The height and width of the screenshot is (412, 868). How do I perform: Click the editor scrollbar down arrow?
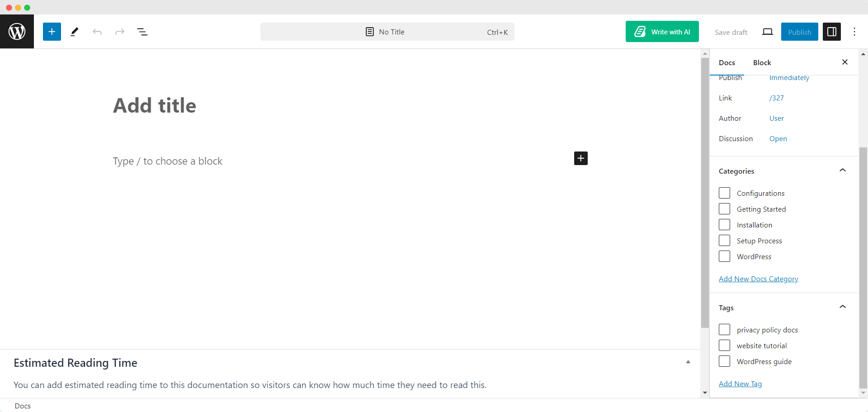tap(705, 393)
